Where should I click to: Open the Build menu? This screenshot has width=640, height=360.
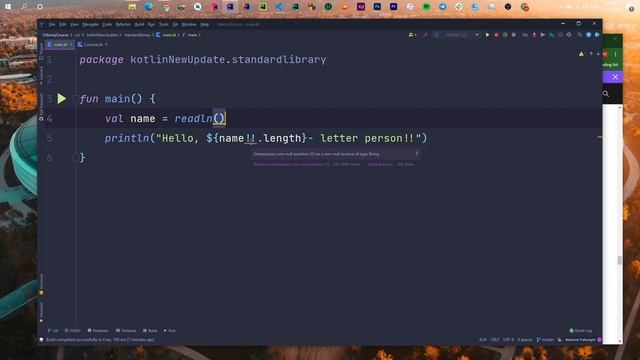(139, 24)
